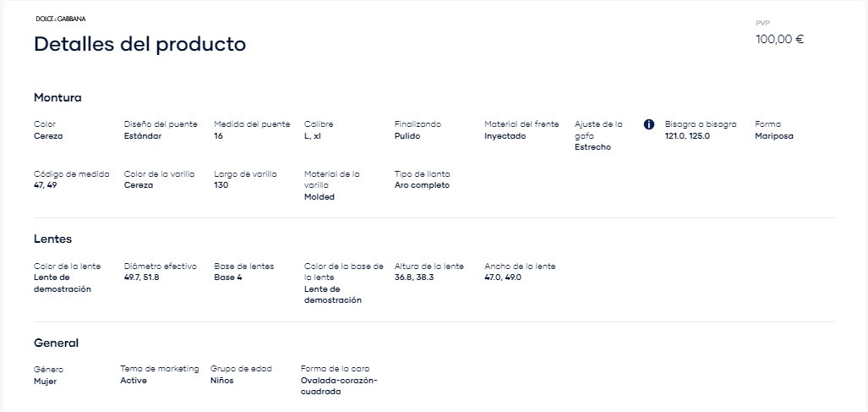Select the General section heading
Image resolution: width=868 pixels, height=412 pixels.
click(x=56, y=343)
